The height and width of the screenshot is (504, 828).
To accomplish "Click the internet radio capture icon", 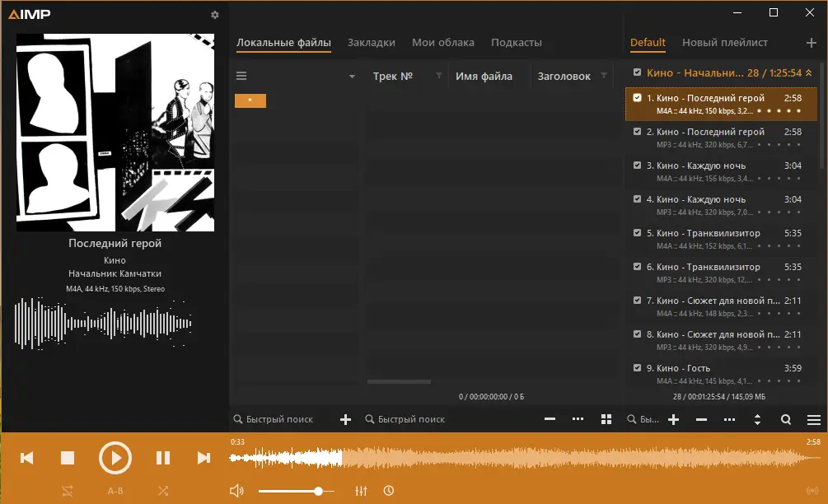I will point(812,491).
